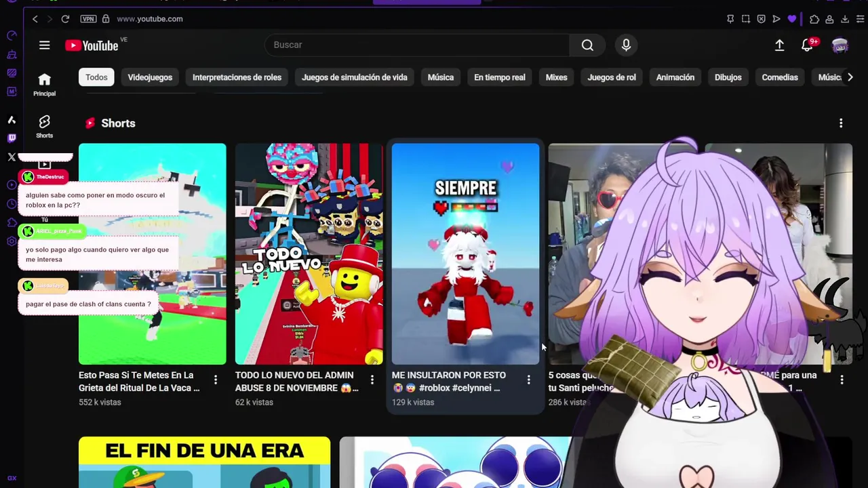Open the YouTube upload arrow icon
This screenshot has height=488, width=868.
779,45
